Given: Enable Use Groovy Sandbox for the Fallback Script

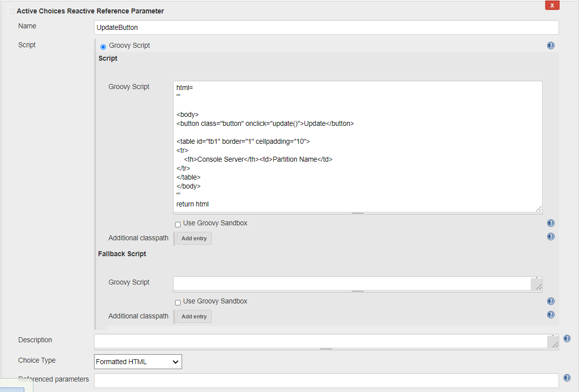Looking at the screenshot, I should tap(178, 302).
